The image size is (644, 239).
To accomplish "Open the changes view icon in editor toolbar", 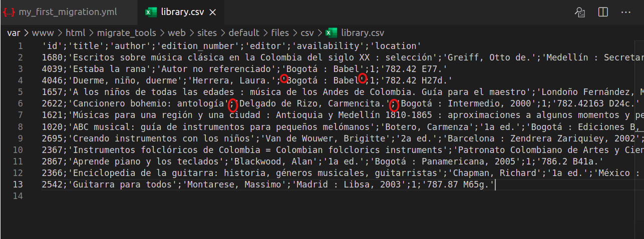I will pos(580,12).
